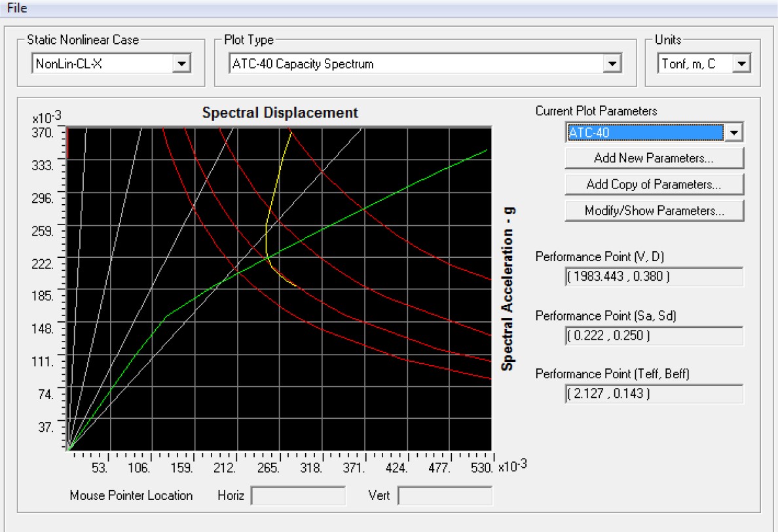778x532 pixels.
Task: Click the 53. value on horizontal axis
Action: pyautogui.click(x=100, y=468)
